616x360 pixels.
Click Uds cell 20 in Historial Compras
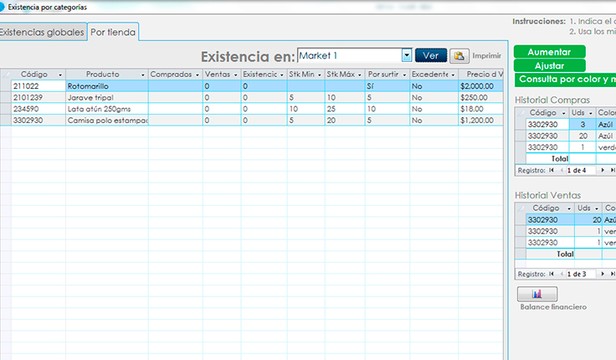pos(582,136)
